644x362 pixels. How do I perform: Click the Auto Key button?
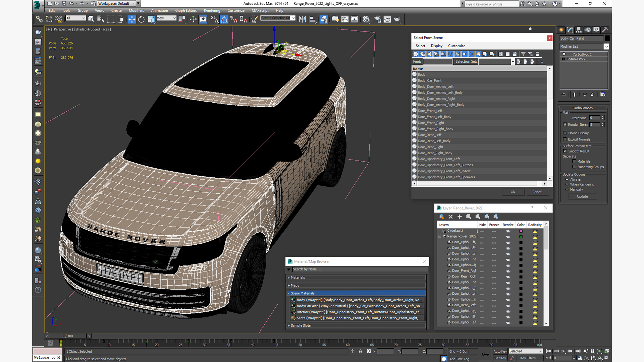500,352
